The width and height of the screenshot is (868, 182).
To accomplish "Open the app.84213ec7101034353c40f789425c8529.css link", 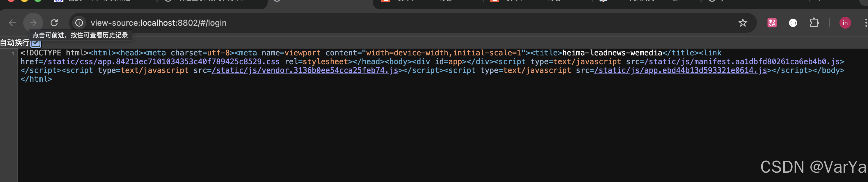I will click(161, 62).
